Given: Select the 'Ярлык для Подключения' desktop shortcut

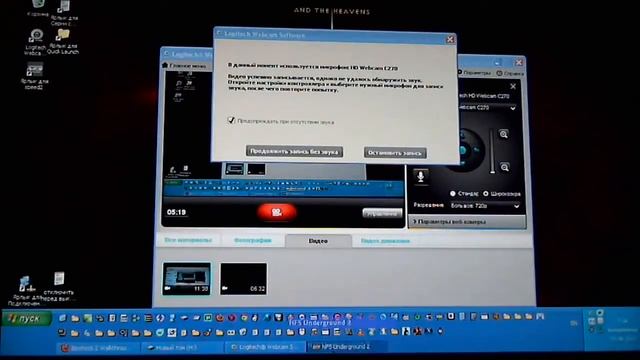Looking at the screenshot, I should tap(26, 291).
